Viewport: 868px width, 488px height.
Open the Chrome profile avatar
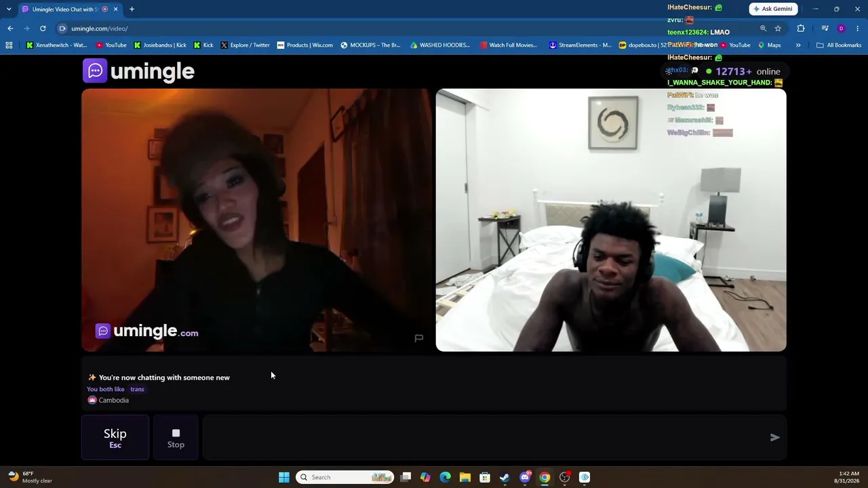[x=842, y=28]
